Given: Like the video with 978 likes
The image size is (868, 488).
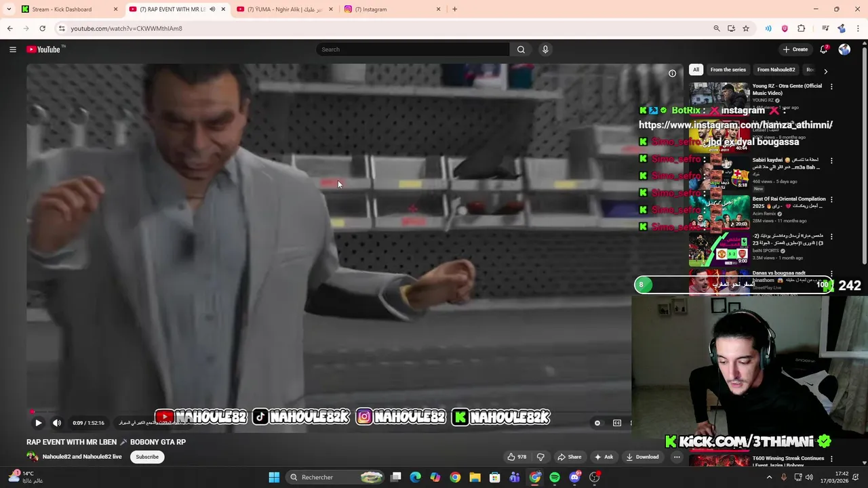Looking at the screenshot, I should coord(517,457).
